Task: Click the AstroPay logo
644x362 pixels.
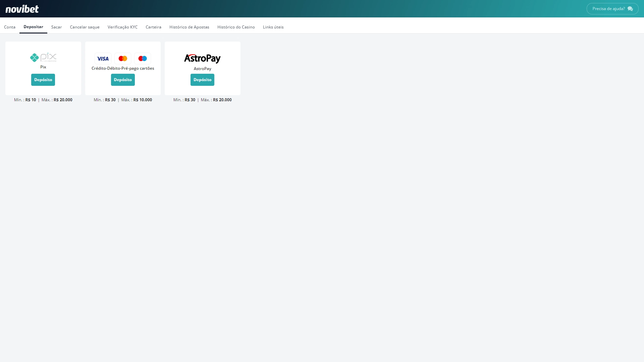Action: (202, 59)
